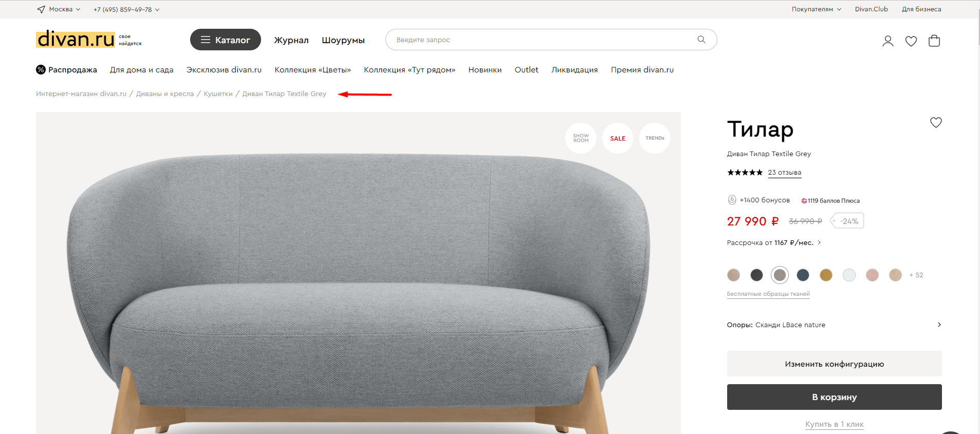This screenshot has height=434, width=980.
Task: Open the Каталог menu
Action: coord(225,40)
